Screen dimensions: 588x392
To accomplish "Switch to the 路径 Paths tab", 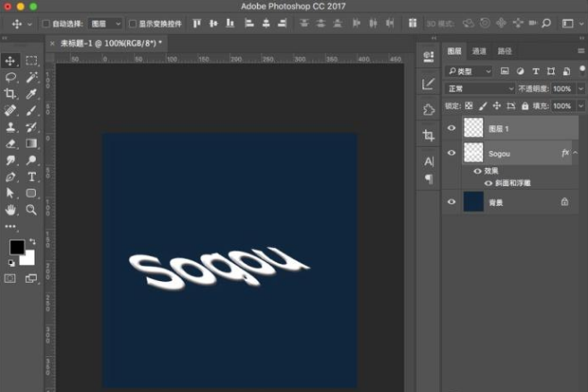I will click(505, 51).
